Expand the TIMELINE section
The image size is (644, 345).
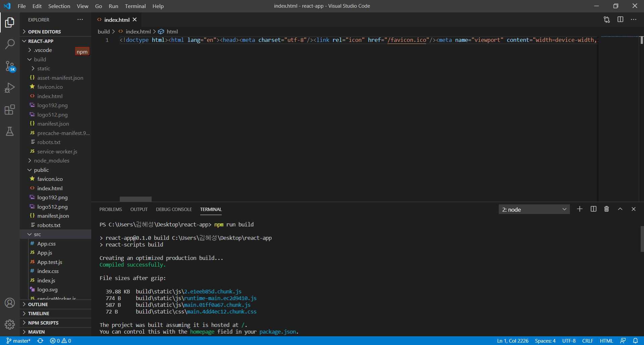pos(56,314)
